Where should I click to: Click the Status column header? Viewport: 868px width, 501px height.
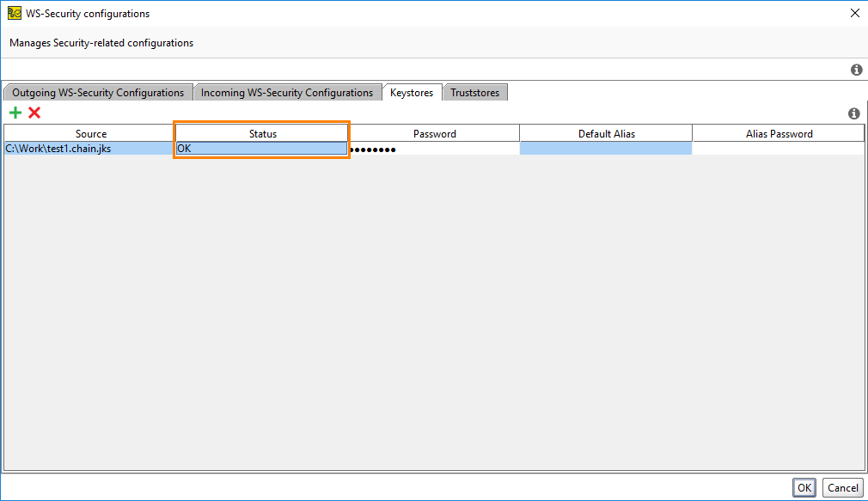click(262, 133)
